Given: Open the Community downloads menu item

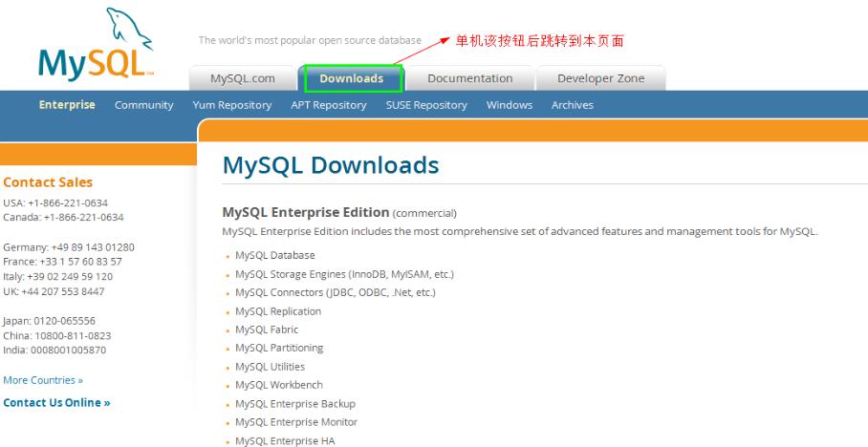Looking at the screenshot, I should point(144,105).
